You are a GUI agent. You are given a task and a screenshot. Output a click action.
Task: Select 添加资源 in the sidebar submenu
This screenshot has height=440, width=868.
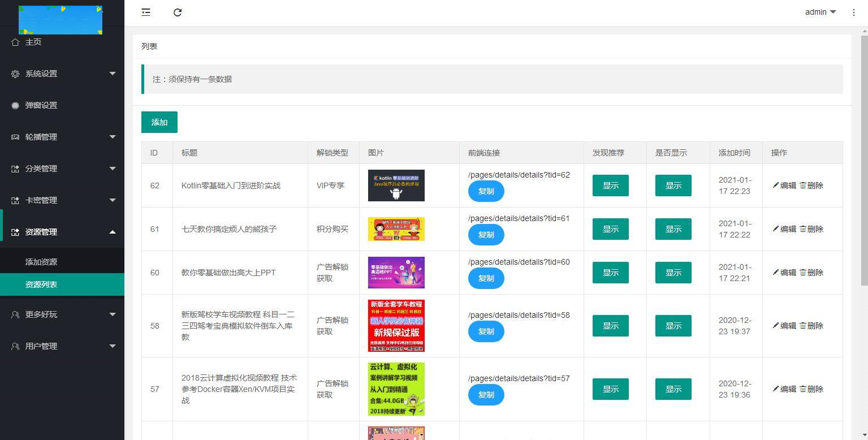41,262
